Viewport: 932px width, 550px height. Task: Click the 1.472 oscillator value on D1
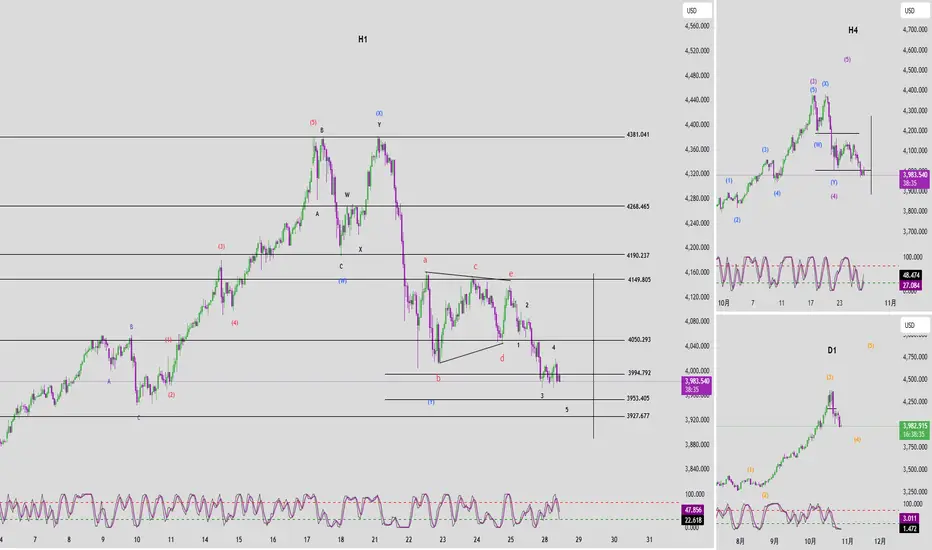(x=910, y=529)
